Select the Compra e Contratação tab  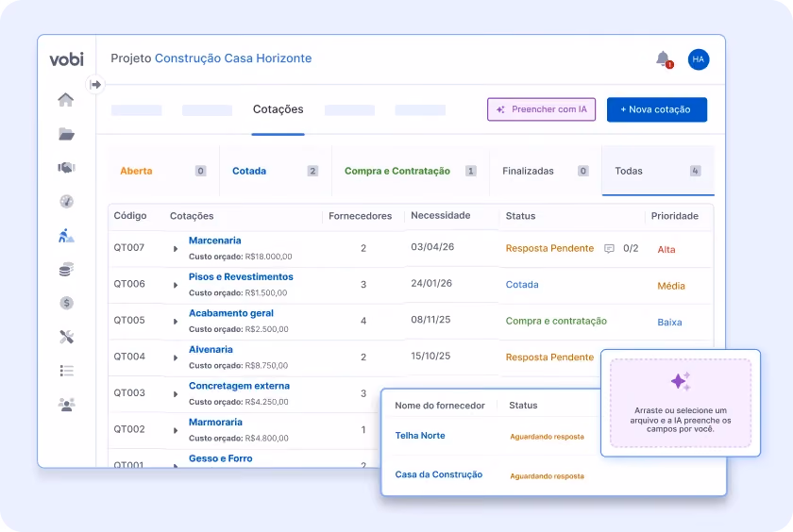[x=411, y=171]
